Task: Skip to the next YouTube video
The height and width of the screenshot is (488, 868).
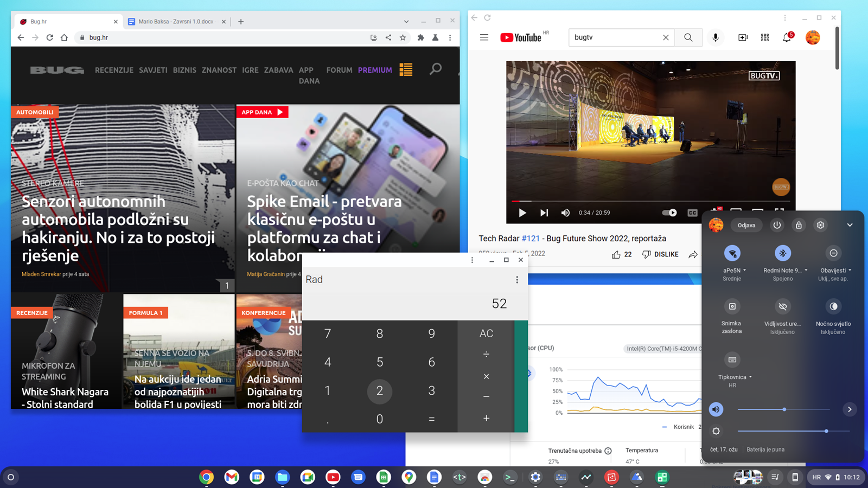Action: click(x=544, y=213)
